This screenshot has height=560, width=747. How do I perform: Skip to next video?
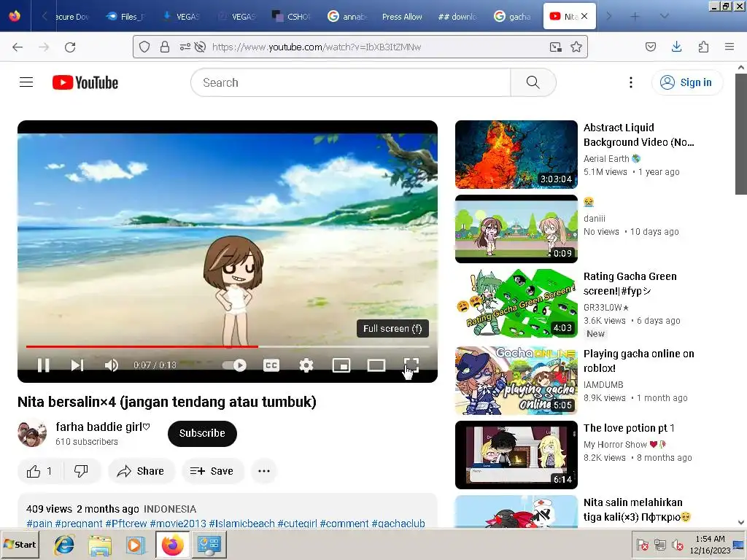coord(77,365)
